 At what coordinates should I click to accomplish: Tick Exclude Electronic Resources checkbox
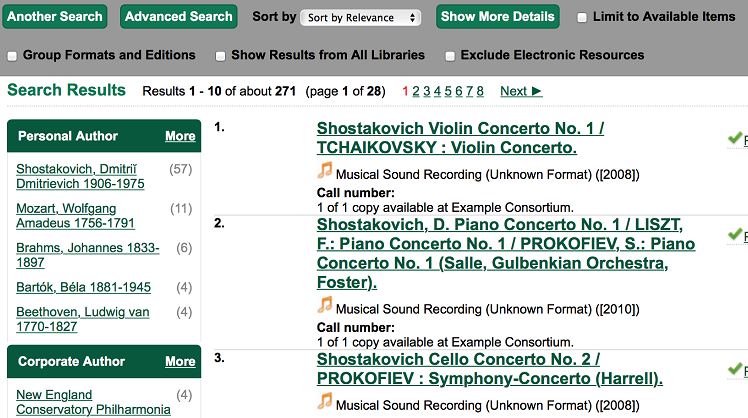pos(449,56)
